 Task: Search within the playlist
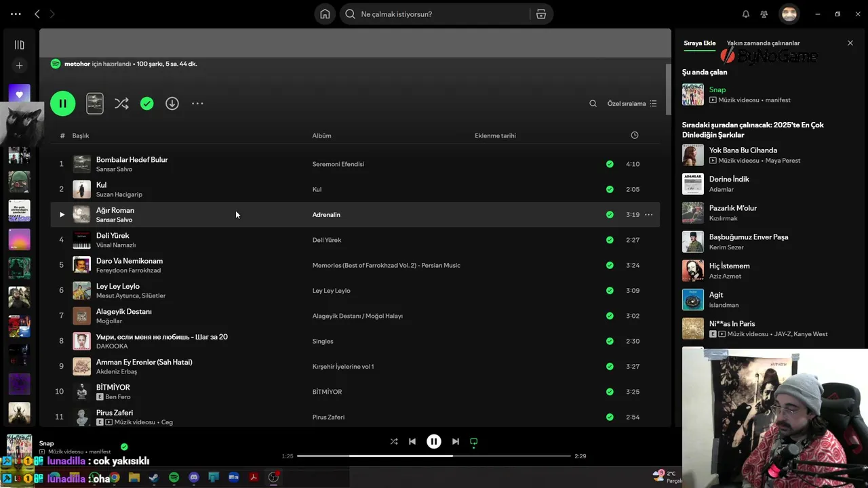point(593,104)
